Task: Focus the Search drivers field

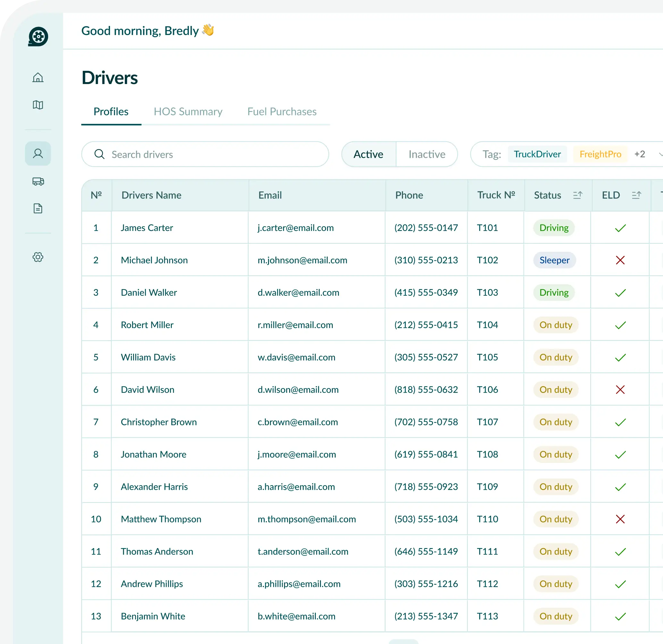Action: point(205,154)
